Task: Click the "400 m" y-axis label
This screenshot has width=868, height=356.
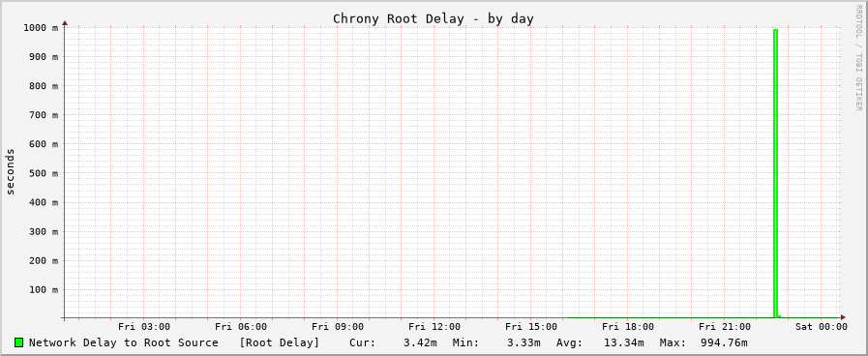Action: coord(45,202)
